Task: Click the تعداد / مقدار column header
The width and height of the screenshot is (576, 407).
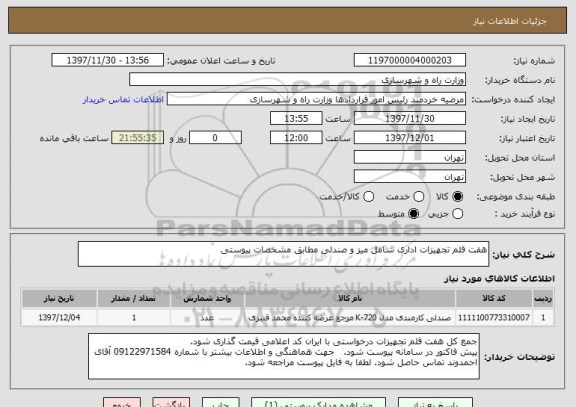Action: (134, 299)
